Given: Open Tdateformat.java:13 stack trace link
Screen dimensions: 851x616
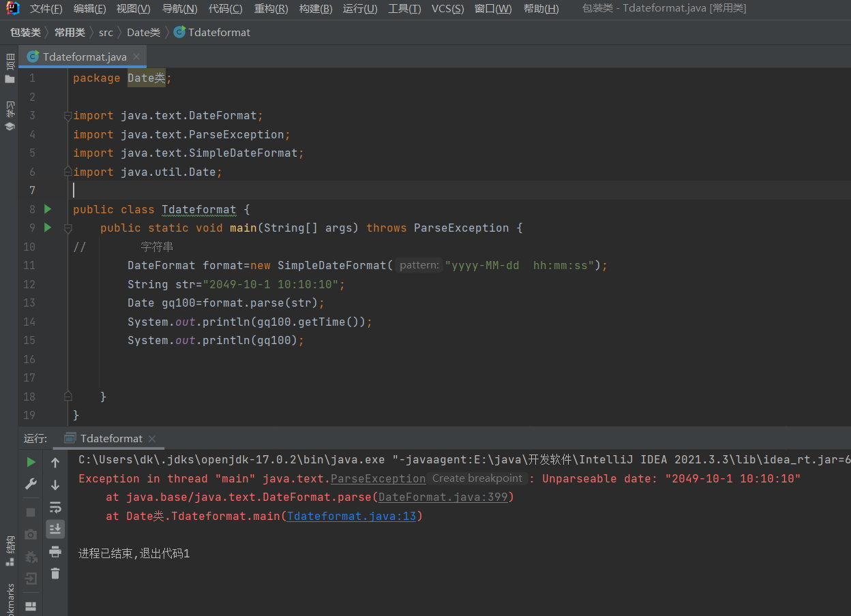Looking at the screenshot, I should [351, 517].
